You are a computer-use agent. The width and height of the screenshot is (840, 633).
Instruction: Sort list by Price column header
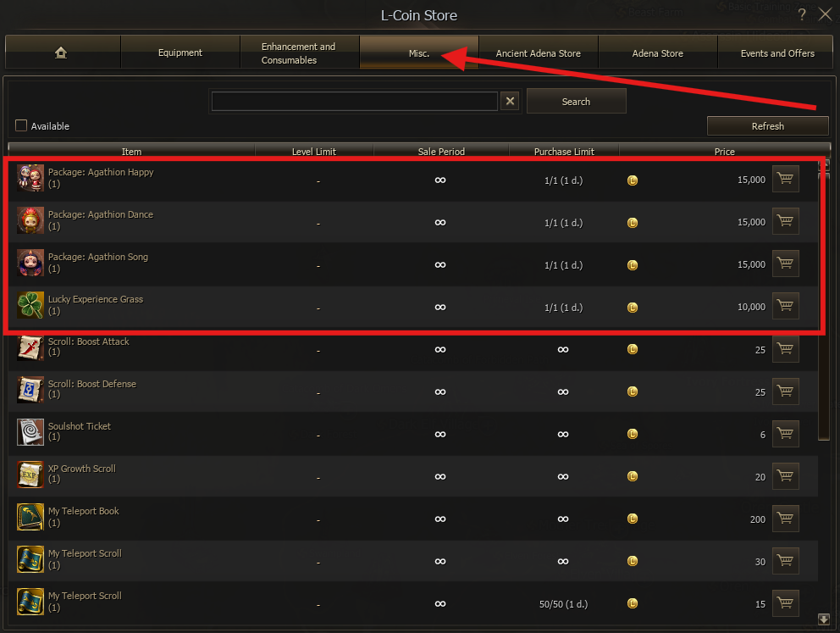tap(724, 152)
